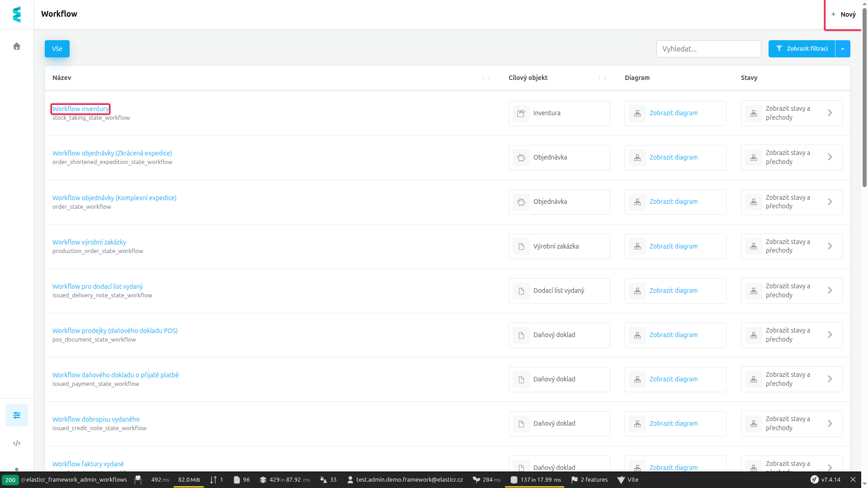Sort by Název column arrows

point(486,78)
